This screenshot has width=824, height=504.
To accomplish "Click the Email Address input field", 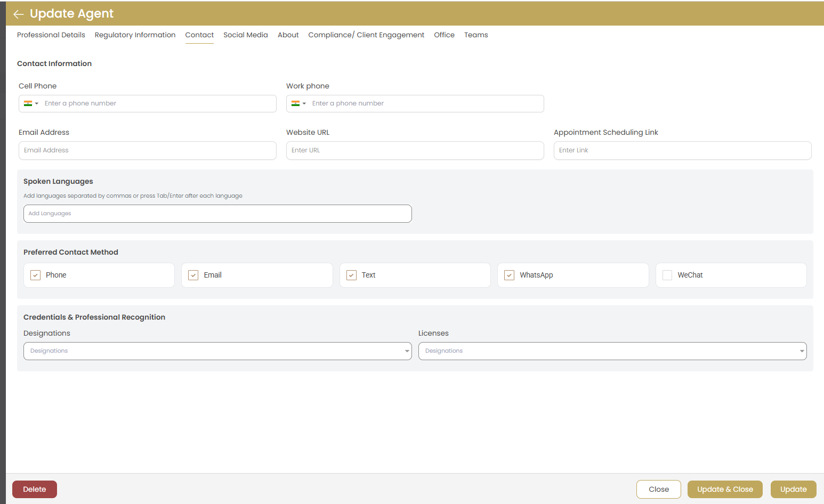I will click(x=147, y=150).
